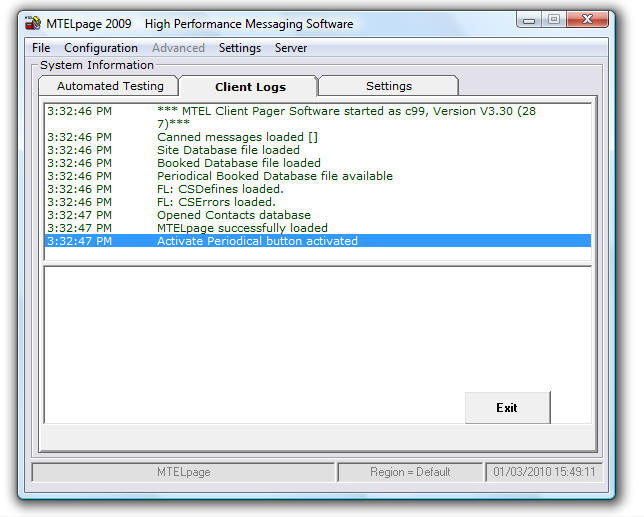Select the 'FL: CSDefines loaded.' log row
Image resolution: width=644 pixels, height=517 pixels.
pos(318,189)
